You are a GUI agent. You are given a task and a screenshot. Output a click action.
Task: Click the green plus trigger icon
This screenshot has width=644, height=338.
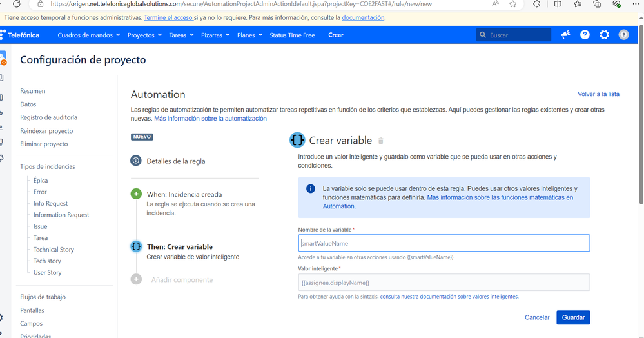tap(136, 194)
